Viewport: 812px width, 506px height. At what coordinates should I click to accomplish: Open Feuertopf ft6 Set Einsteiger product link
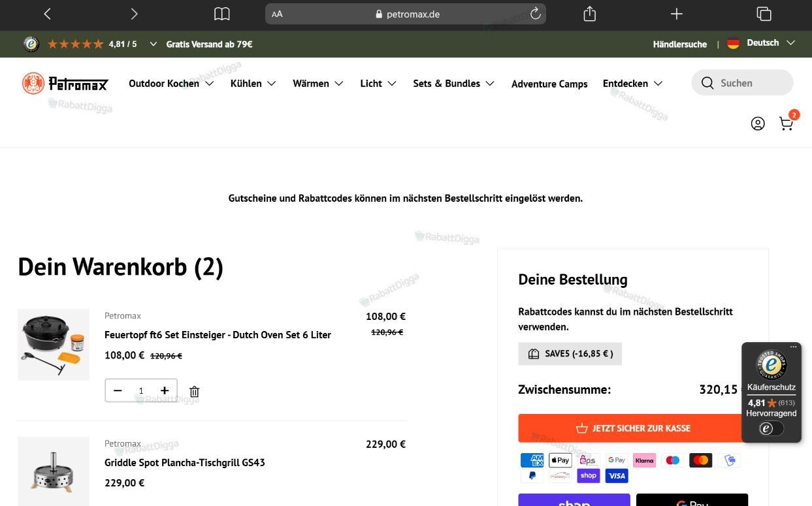[218, 335]
